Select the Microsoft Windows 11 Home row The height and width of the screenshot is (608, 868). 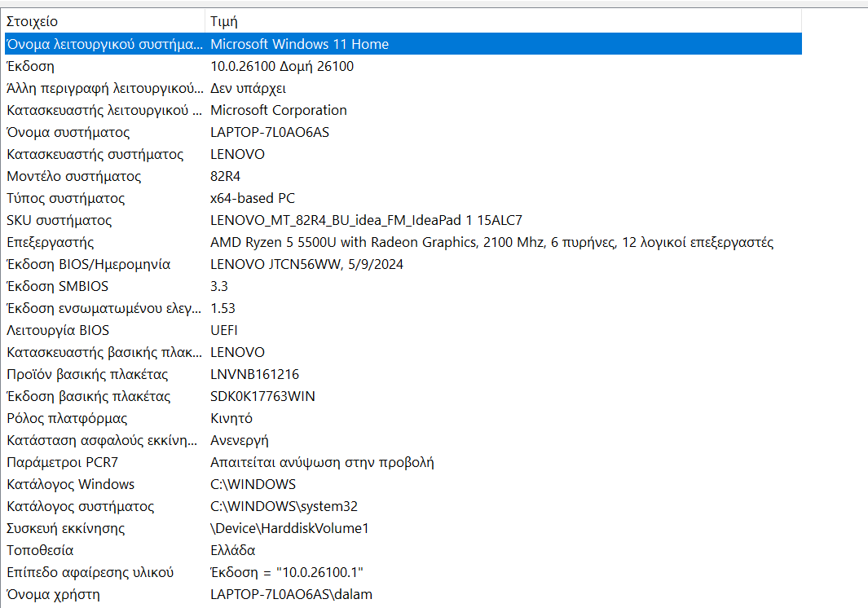tap(403, 44)
